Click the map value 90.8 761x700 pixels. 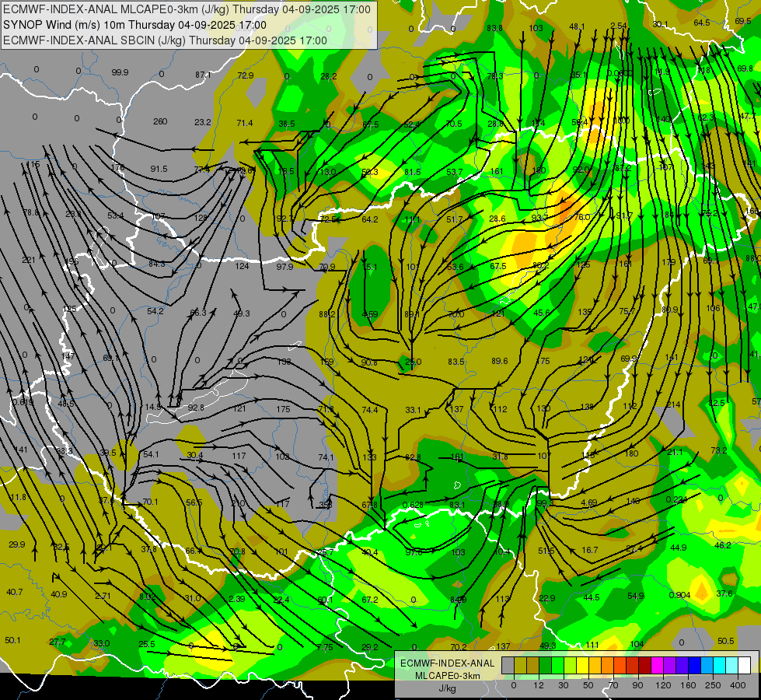[x=369, y=362]
